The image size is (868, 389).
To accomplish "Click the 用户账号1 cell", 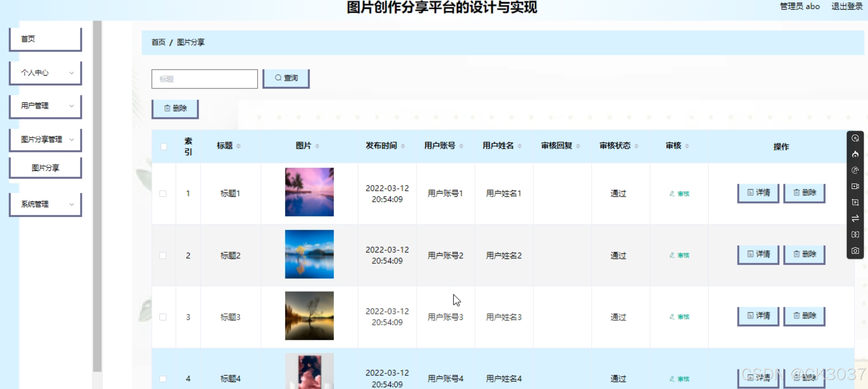I will (445, 194).
